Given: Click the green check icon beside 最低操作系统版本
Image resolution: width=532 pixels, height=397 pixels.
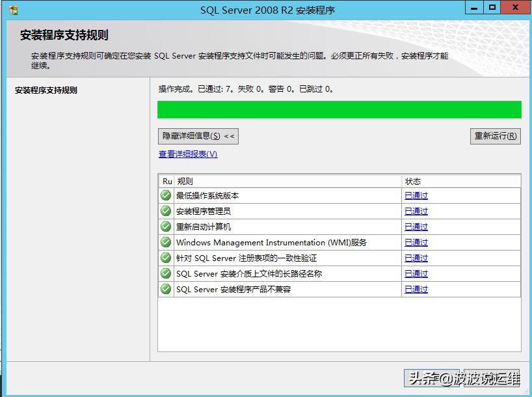Looking at the screenshot, I should 166,196.
